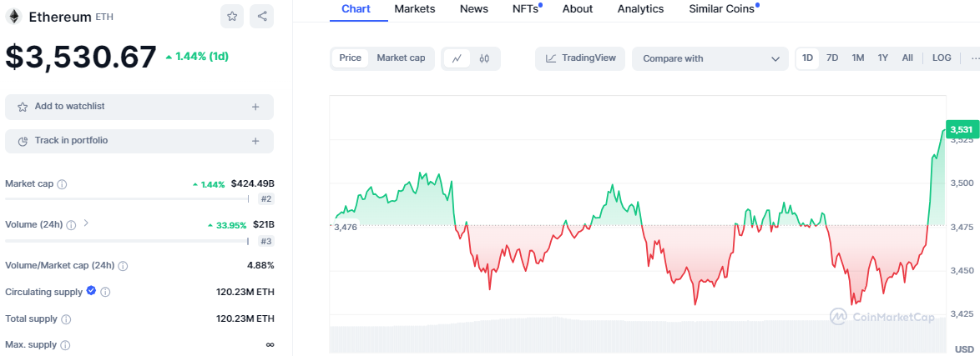Image resolution: width=980 pixels, height=356 pixels.
Task: Click the 120.23M ETH circulating supply value
Action: (x=245, y=292)
